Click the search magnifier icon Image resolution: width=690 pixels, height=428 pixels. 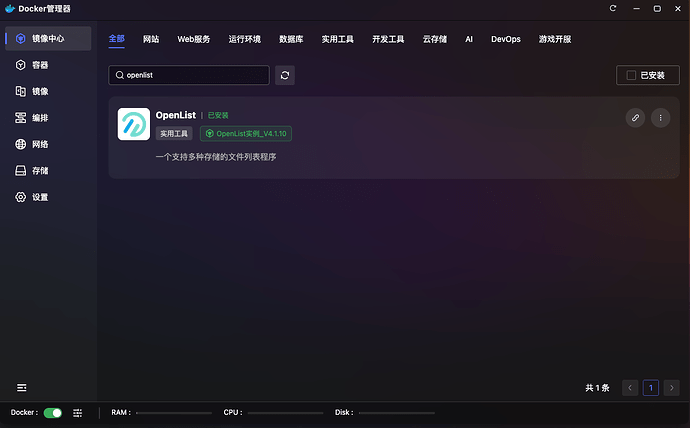click(x=119, y=75)
